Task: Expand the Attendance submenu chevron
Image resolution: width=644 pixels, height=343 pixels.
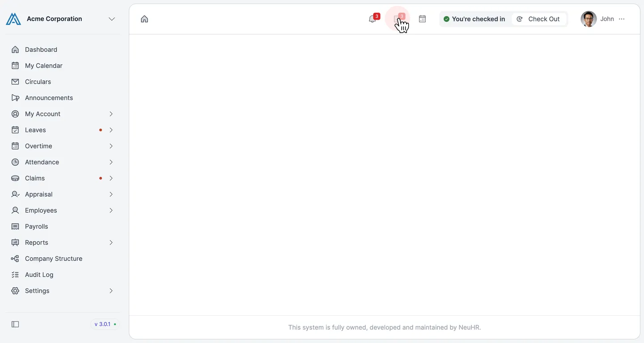Action: [x=111, y=162]
